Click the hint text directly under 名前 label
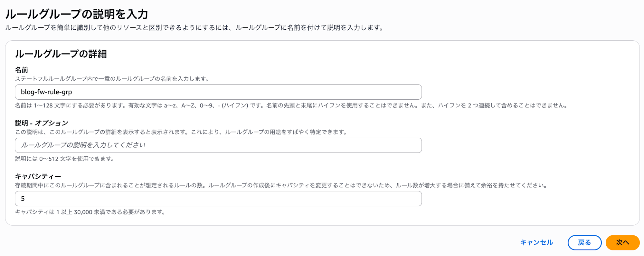Image resolution: width=644 pixels, height=256 pixels. pyautogui.click(x=112, y=79)
